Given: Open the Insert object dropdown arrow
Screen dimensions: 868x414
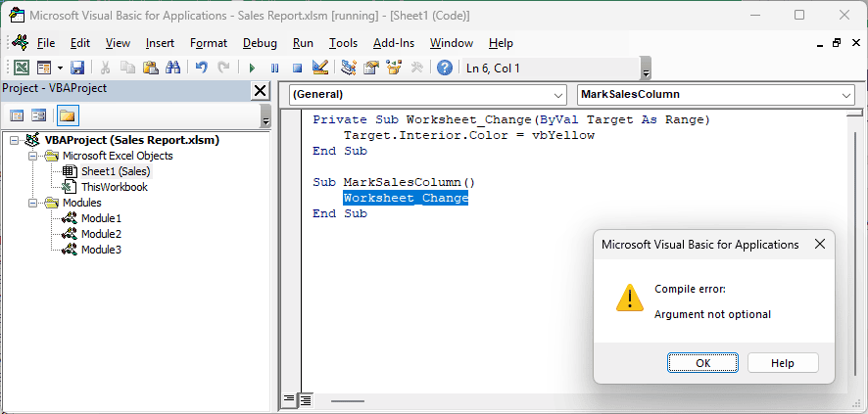Looking at the screenshot, I should (x=60, y=69).
